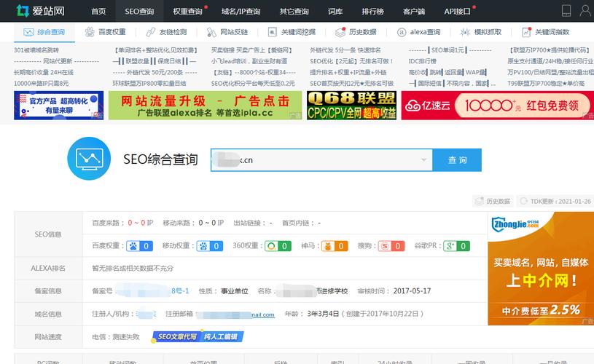Viewport: 594px width, 364px height.
Task: Open the 域名/IP查询 menu
Action: coord(241,12)
